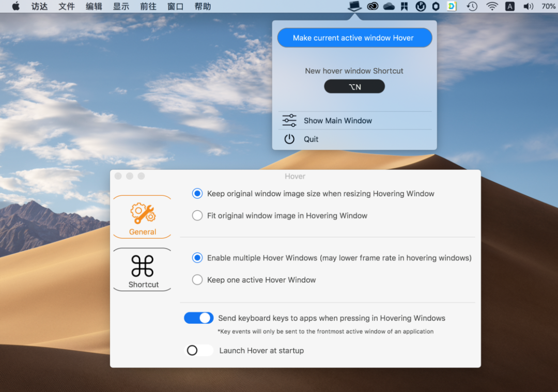The width and height of the screenshot is (558, 392).
Task: Open the volume speaker icon
Action: click(x=528, y=6)
